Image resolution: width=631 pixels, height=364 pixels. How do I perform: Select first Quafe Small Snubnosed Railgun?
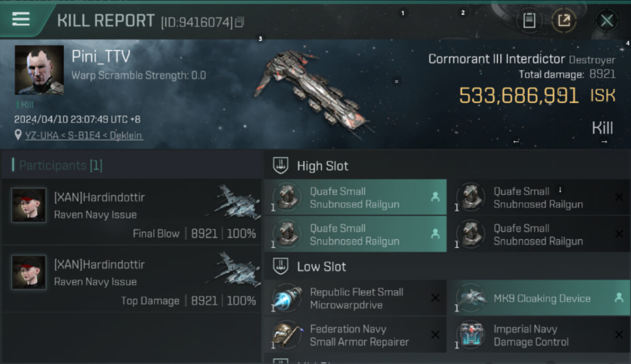(355, 198)
